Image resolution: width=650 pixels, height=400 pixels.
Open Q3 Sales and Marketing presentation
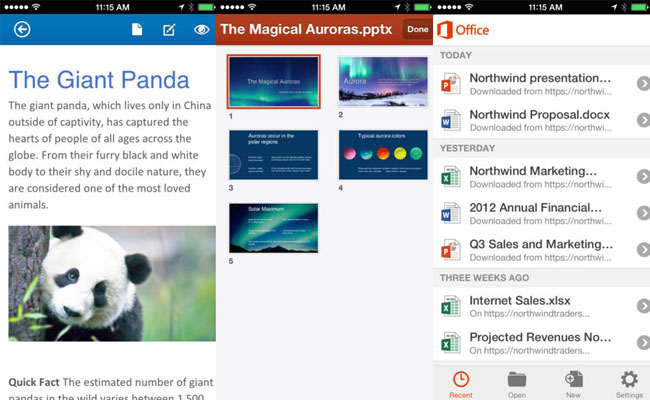click(541, 250)
